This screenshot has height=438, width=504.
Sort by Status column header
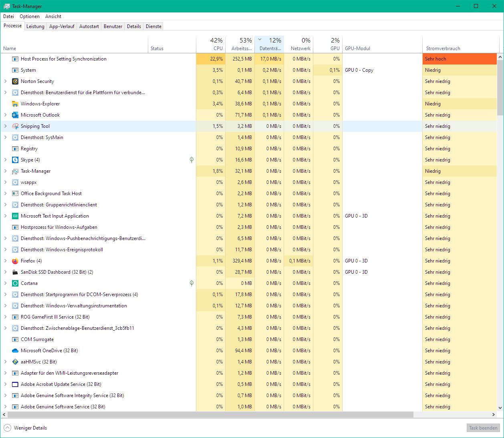pyautogui.click(x=172, y=44)
